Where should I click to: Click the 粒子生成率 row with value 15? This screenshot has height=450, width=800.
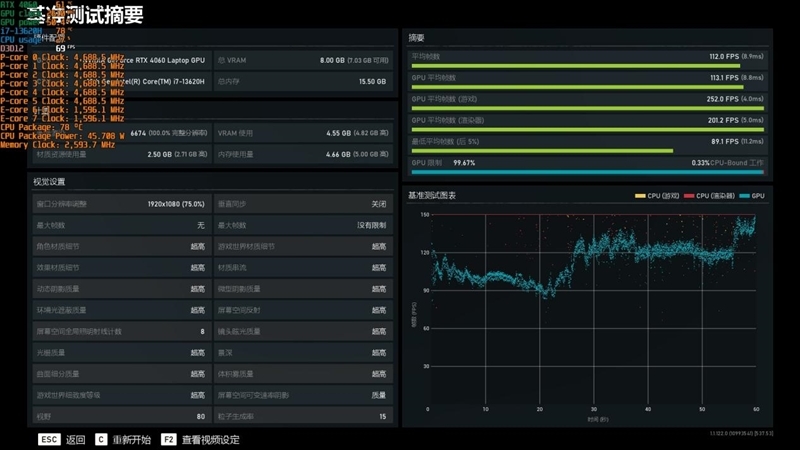[303, 416]
